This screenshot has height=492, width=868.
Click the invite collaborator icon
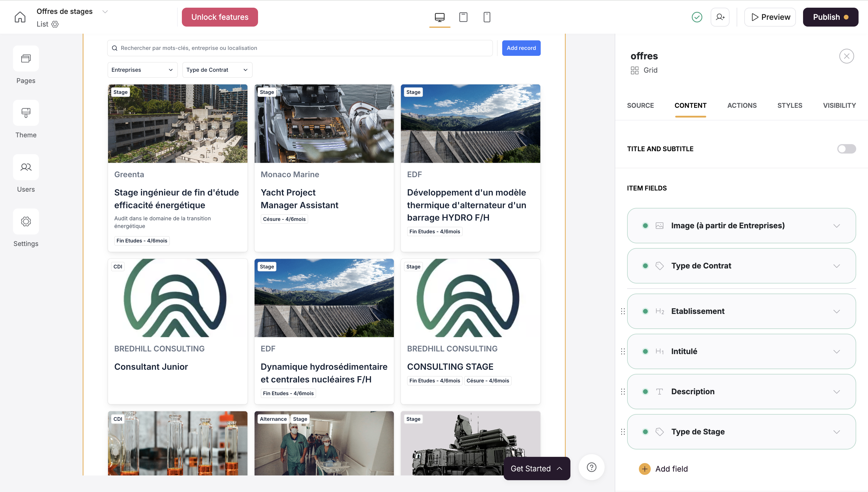click(x=720, y=17)
